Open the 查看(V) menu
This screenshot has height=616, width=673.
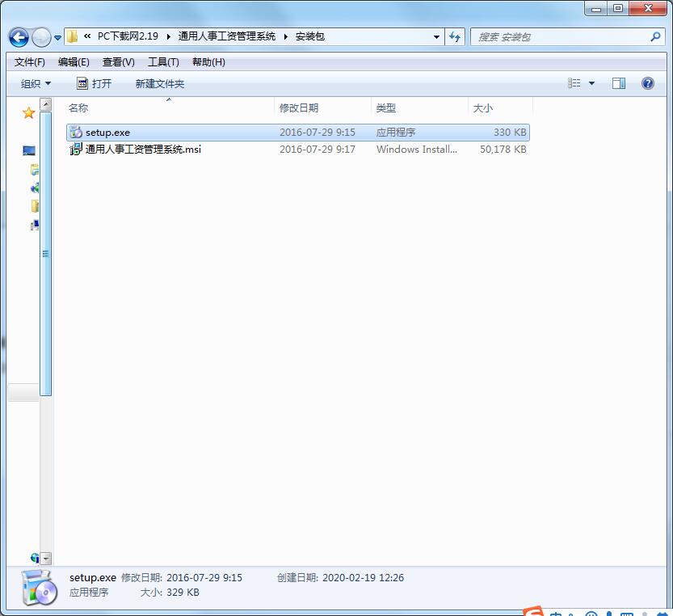(x=119, y=62)
